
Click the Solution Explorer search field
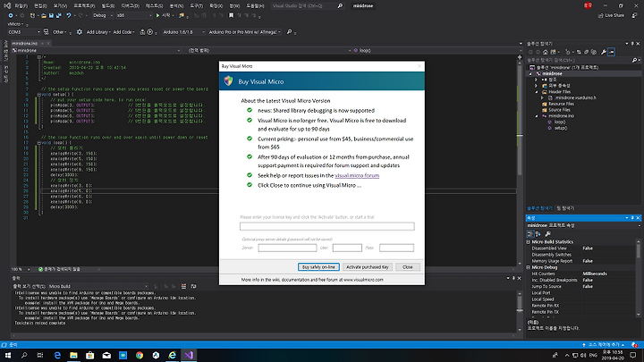click(582, 60)
